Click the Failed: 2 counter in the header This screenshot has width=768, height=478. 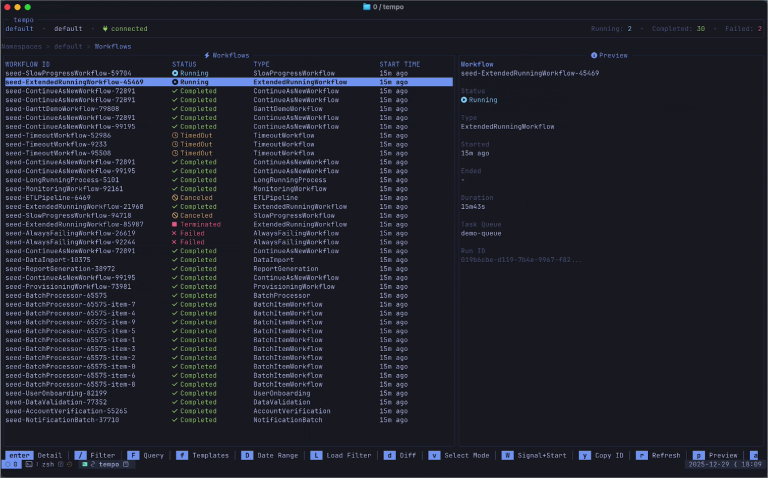click(x=744, y=28)
